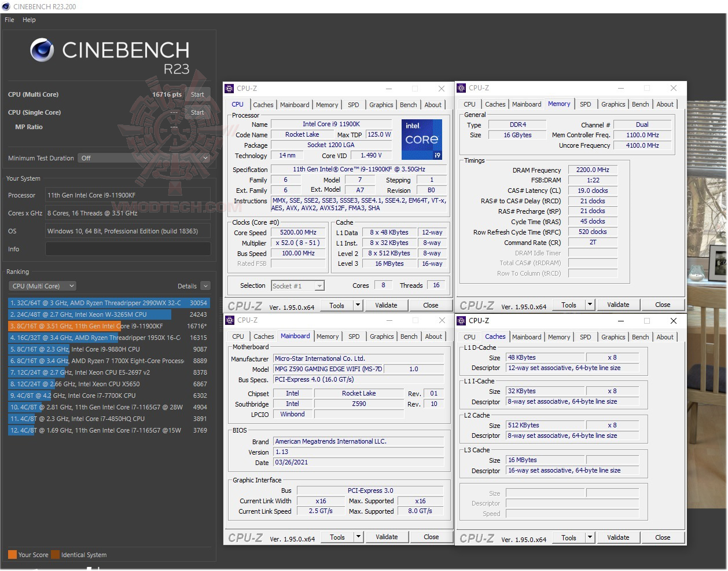Click the DRAM Frequency 2200.0 MHz value

click(x=593, y=170)
